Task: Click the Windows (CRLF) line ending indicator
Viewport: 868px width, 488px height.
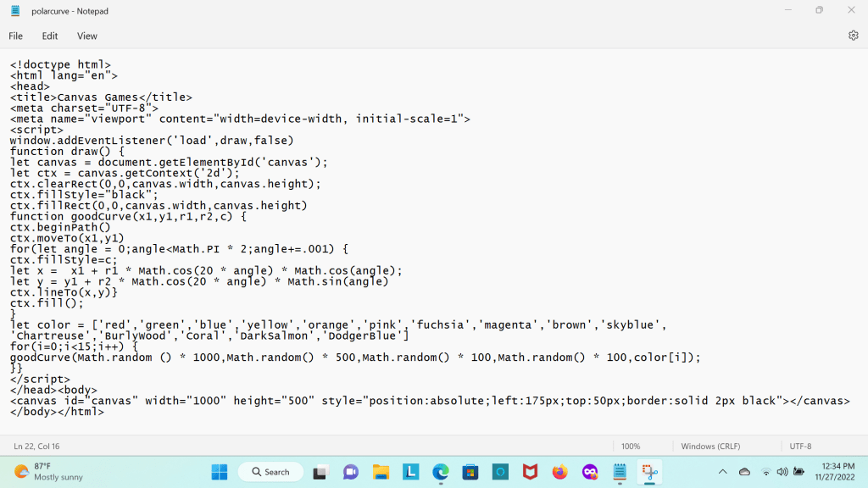Action: click(x=709, y=446)
